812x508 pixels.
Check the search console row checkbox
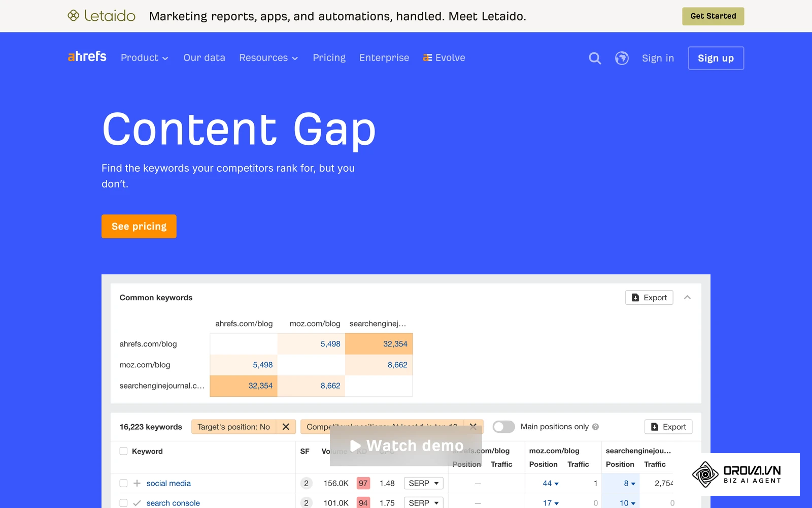click(123, 503)
